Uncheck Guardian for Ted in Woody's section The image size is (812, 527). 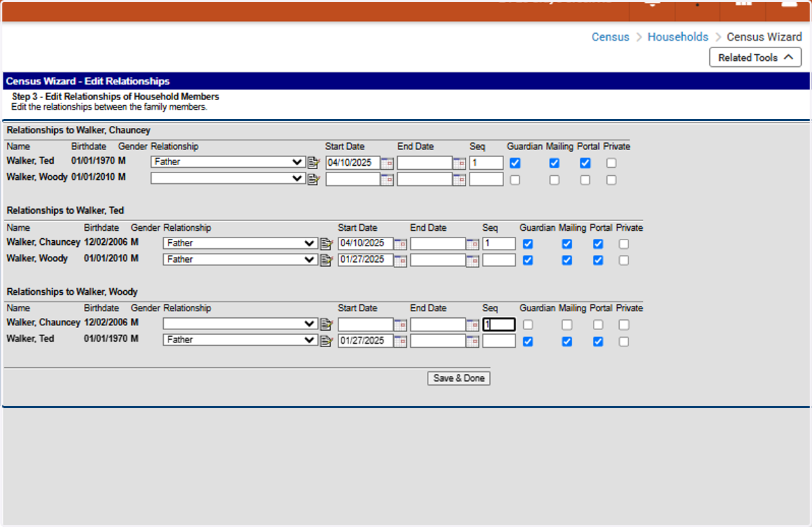[528, 341]
